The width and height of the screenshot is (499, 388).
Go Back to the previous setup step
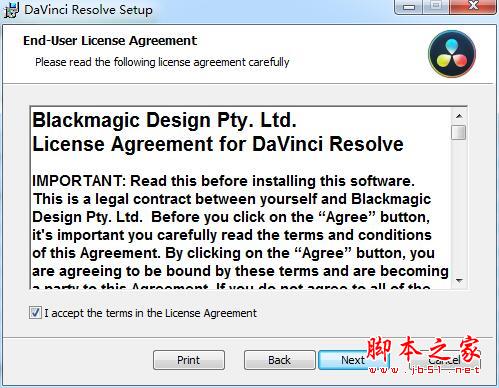pos(279,360)
